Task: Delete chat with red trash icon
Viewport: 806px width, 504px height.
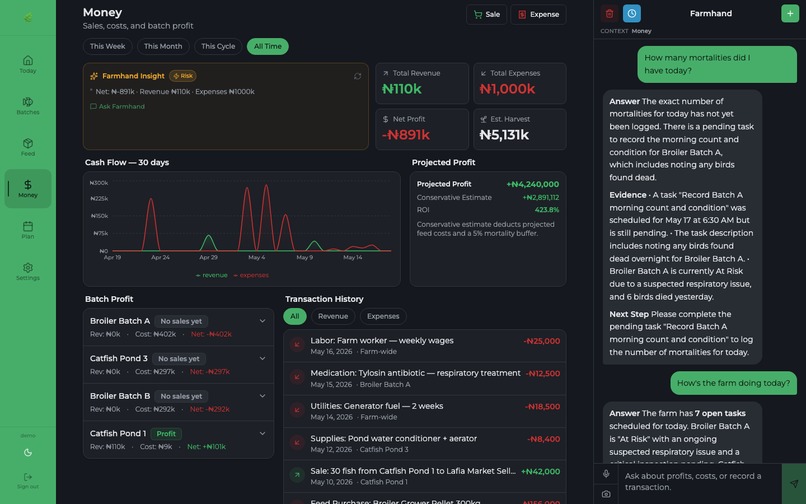Action: click(609, 13)
